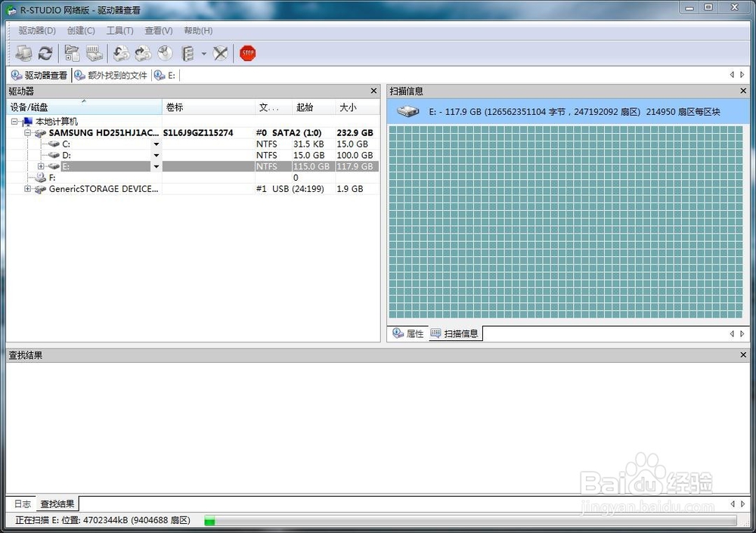Minimize the R-STUDIO window
This screenshot has height=533, width=756.
point(689,8)
